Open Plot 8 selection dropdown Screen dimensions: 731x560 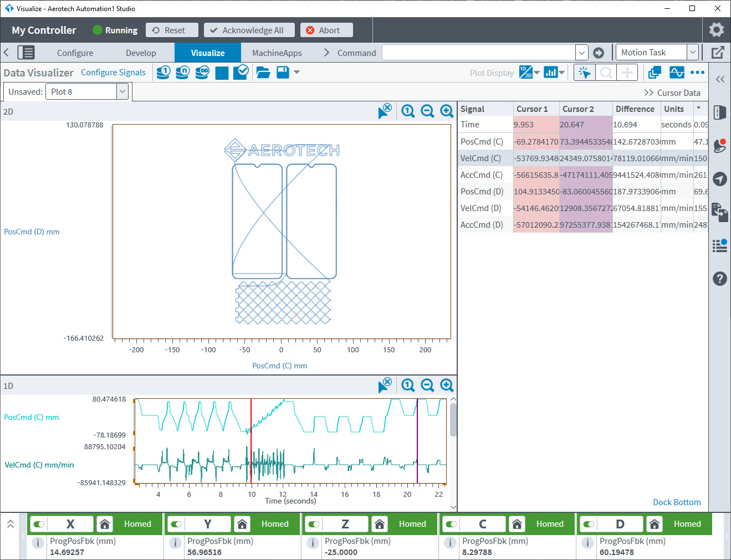pyautogui.click(x=122, y=91)
